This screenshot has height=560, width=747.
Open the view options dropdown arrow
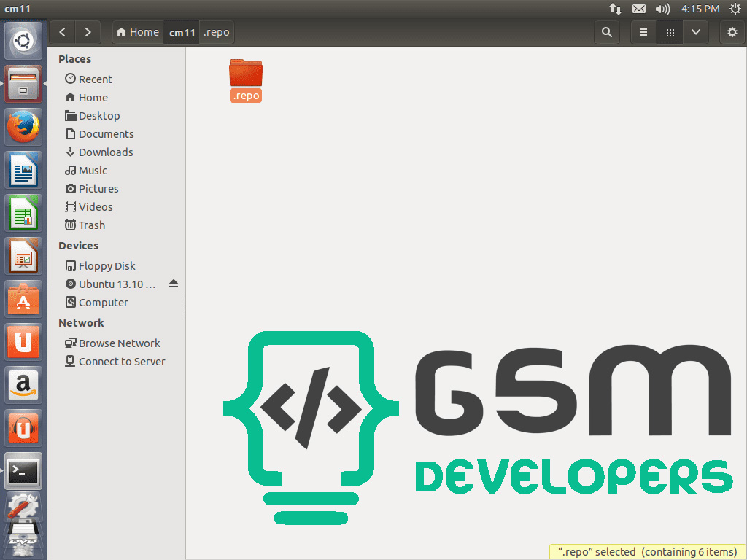[x=695, y=32]
